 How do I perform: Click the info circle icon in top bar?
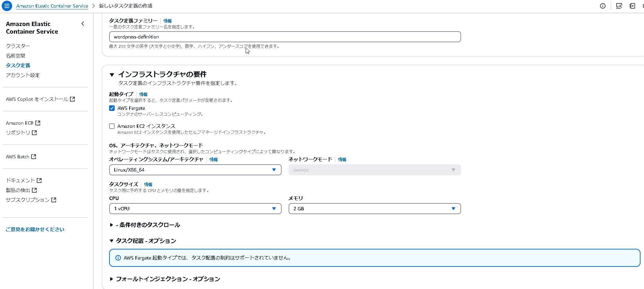603,6
